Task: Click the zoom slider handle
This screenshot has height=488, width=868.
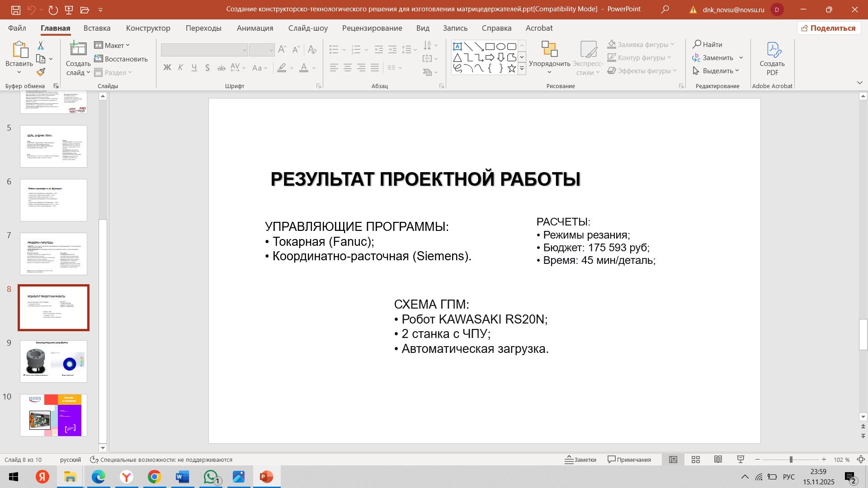Action: [x=791, y=460]
